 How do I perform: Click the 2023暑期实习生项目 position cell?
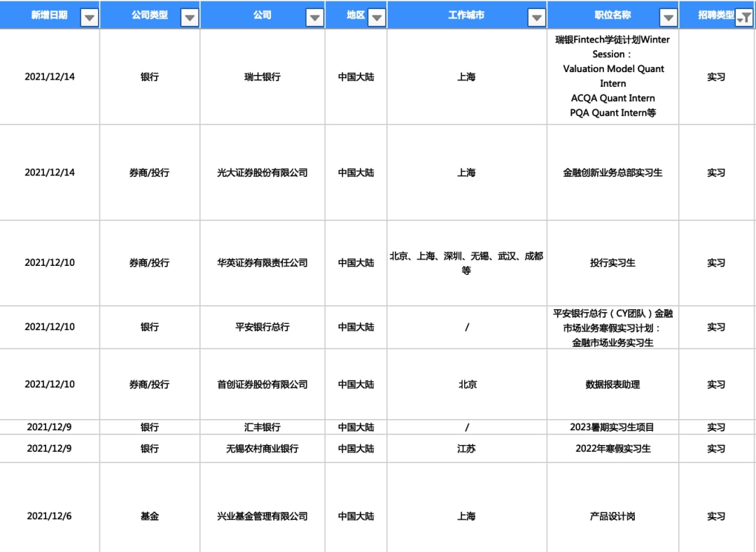point(612,427)
